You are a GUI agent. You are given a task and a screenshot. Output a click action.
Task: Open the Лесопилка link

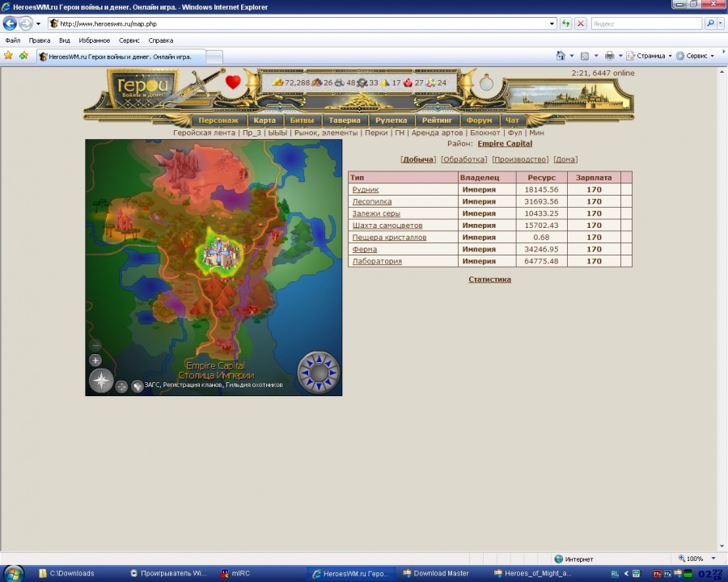tap(372, 201)
